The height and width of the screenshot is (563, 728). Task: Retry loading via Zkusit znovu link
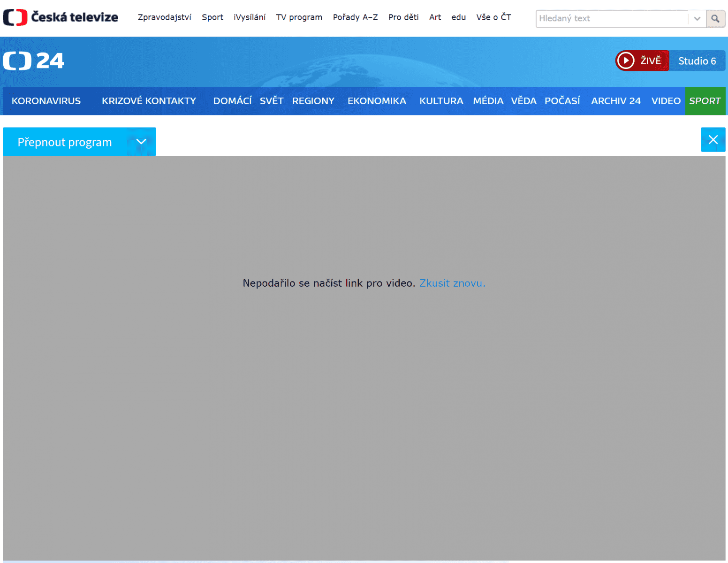(x=452, y=283)
